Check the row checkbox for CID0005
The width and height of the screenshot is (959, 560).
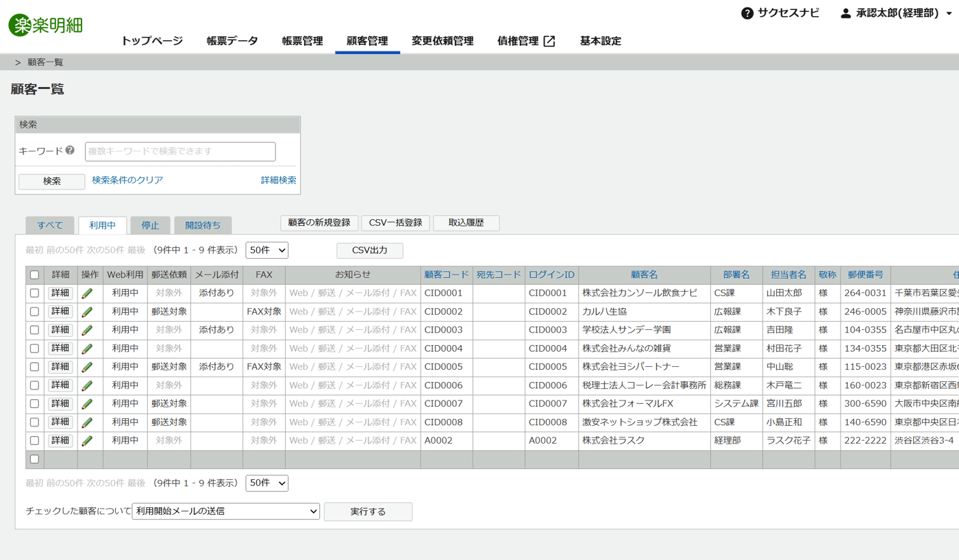(34, 367)
